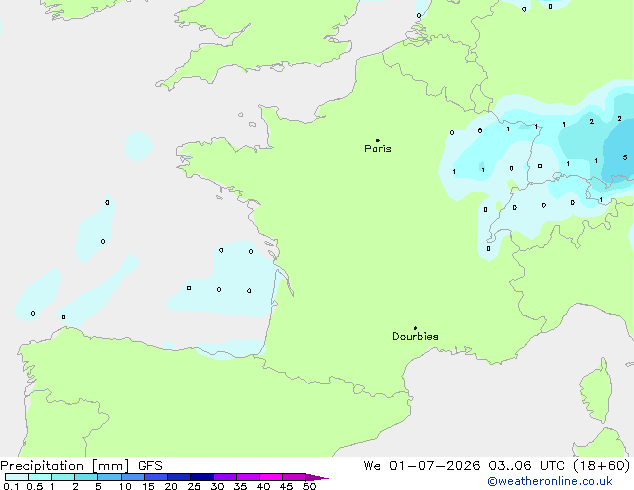Pick the 30–35 mm purple legend swatch
This screenshot has height=490, width=634.
(225, 477)
